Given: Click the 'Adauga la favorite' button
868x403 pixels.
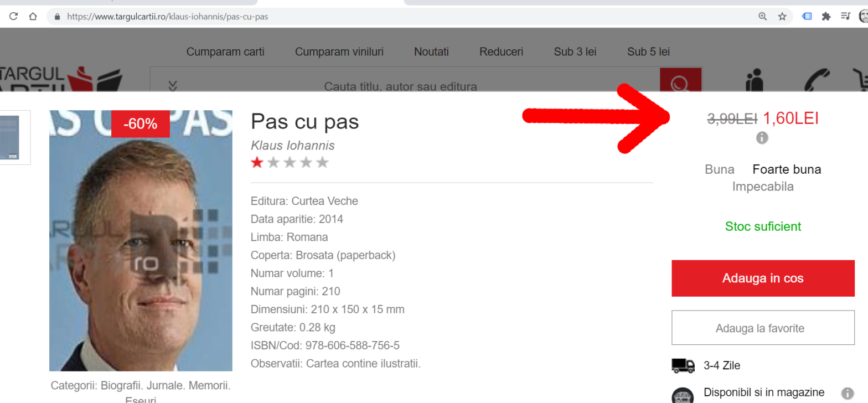Looking at the screenshot, I should tap(762, 328).
